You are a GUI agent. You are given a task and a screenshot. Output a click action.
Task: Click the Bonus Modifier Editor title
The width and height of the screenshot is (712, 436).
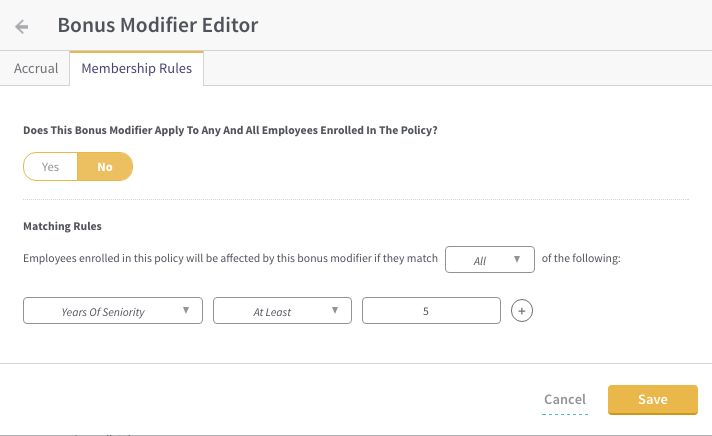pos(158,25)
